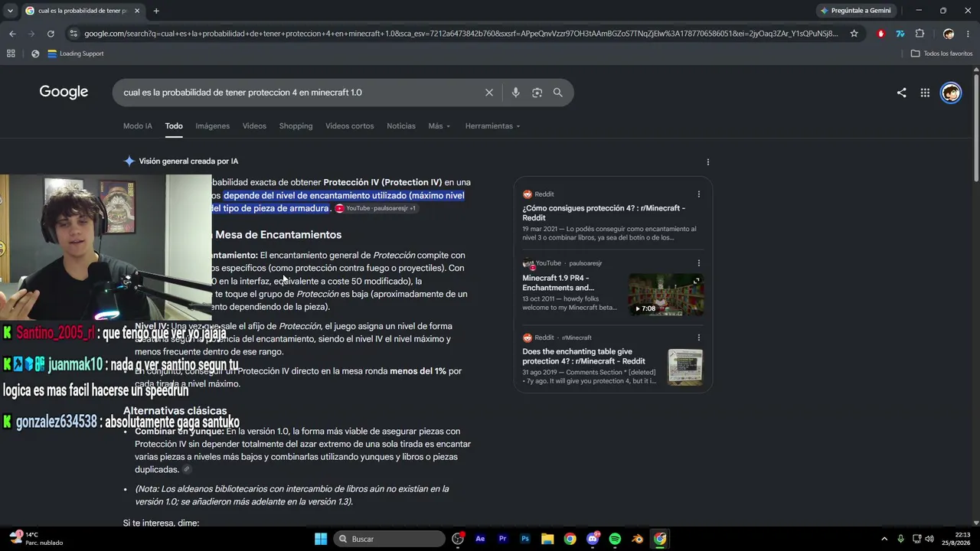This screenshot has width=980, height=551.
Task: Open Discord from the taskbar
Action: coord(593,539)
